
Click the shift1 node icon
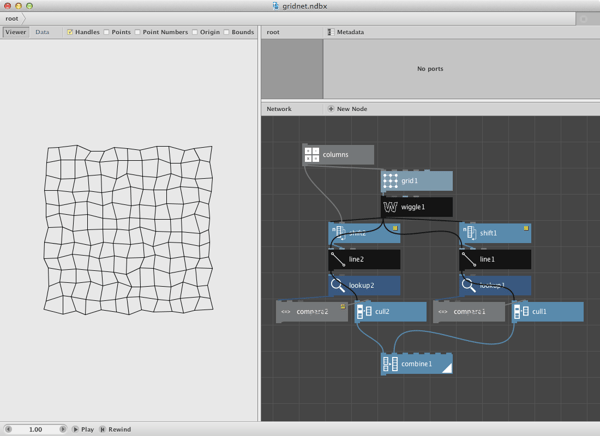tap(469, 233)
